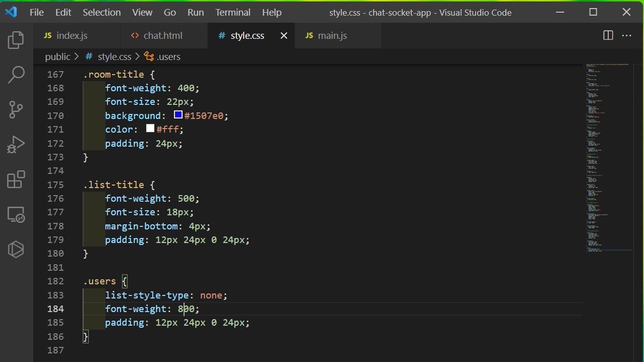
Task: Click the VS Code logo icon
Action: coord(11,12)
